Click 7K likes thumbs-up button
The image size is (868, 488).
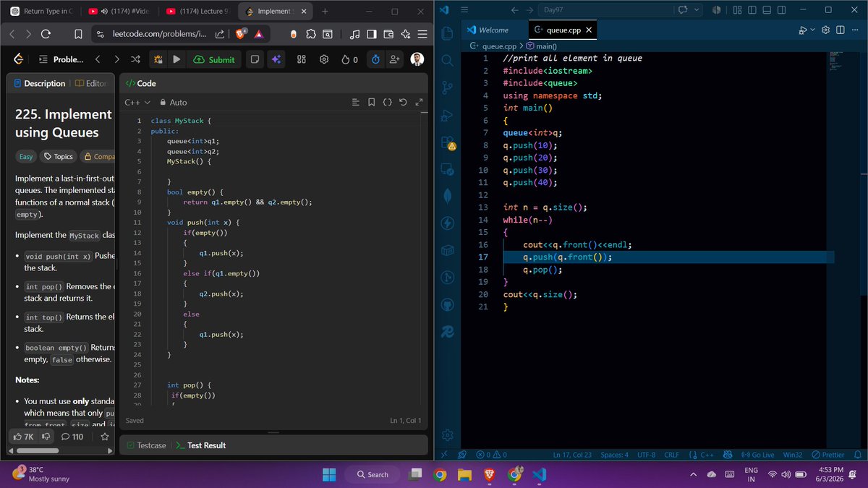click(x=24, y=437)
